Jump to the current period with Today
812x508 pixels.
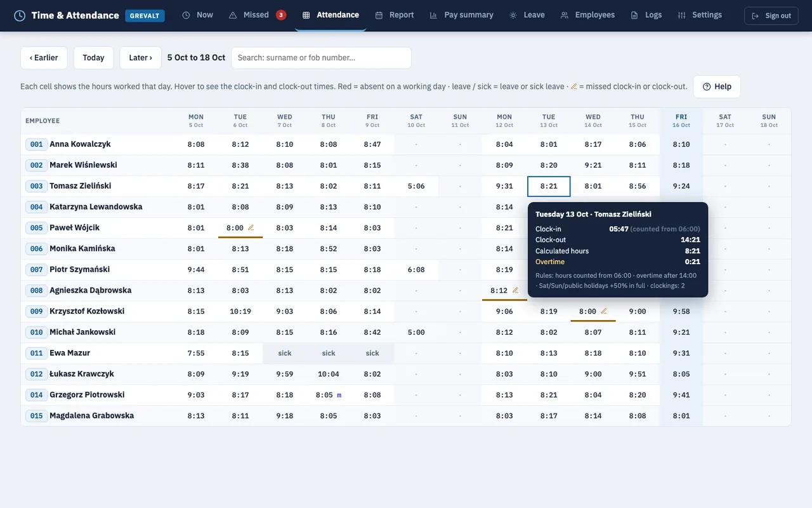point(93,58)
